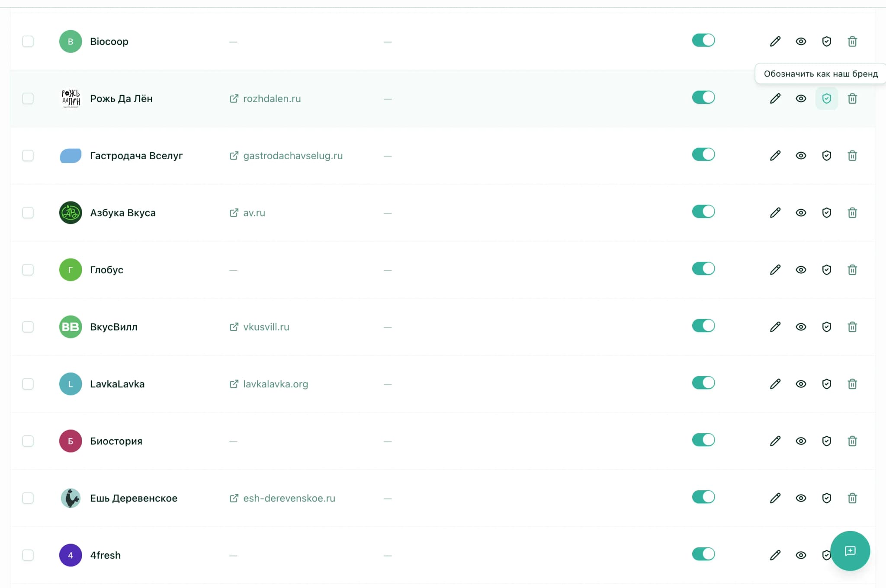Edit the ВкусВилл brand entry

(x=775, y=327)
